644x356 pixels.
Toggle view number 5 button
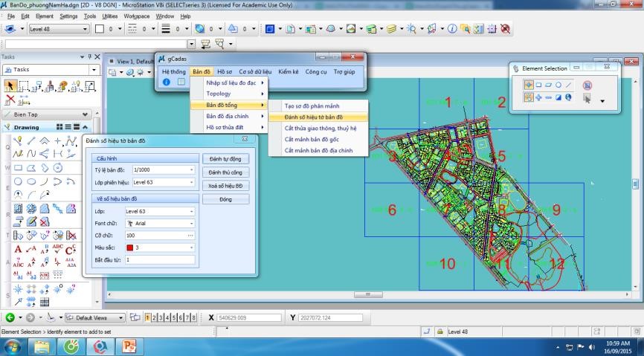(174, 317)
